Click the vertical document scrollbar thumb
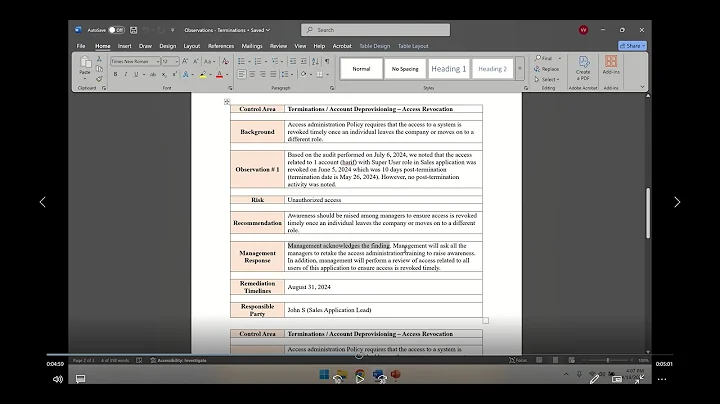 click(648, 213)
